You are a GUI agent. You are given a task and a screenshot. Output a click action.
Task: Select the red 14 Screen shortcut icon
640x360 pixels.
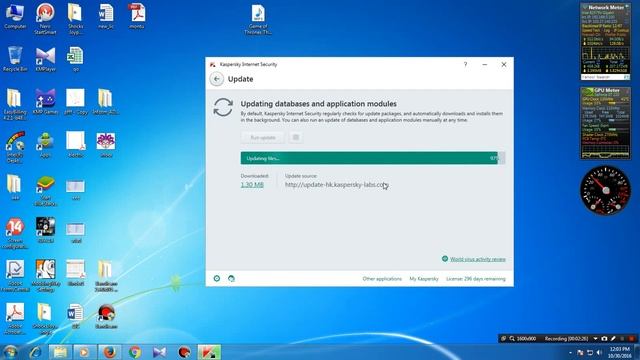[15, 233]
